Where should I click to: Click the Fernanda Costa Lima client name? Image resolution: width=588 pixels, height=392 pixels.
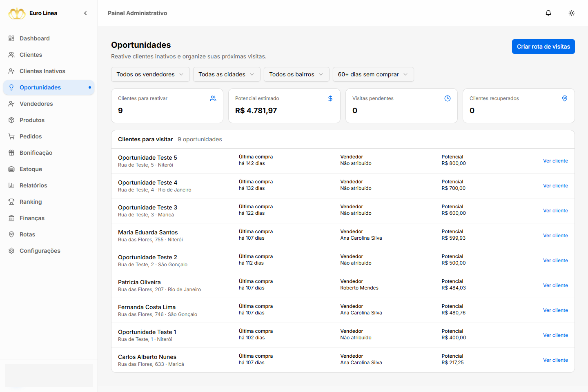147,307
